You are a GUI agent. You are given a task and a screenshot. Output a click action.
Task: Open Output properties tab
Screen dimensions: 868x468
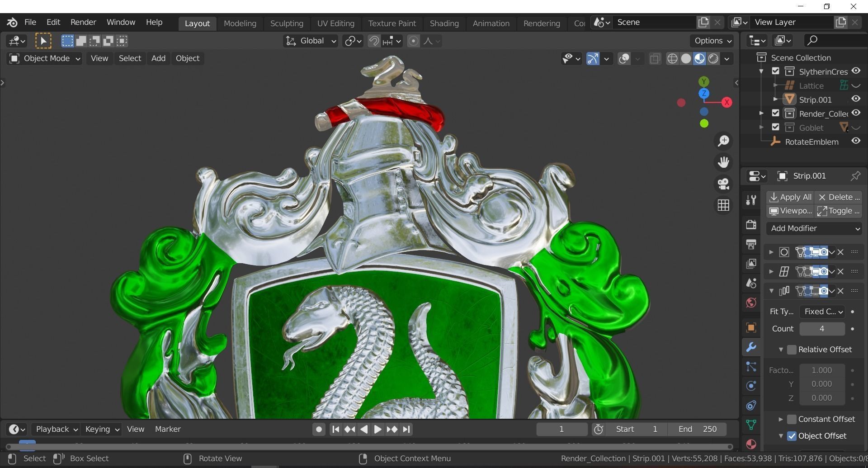751,245
